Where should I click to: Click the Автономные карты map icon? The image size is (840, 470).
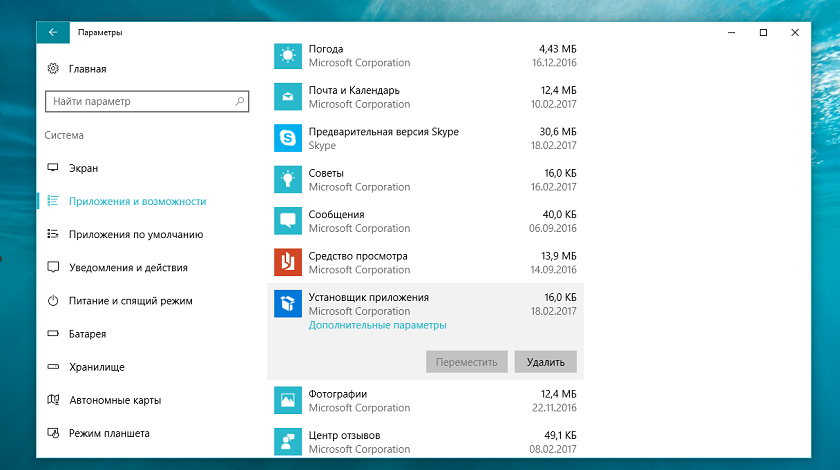[x=53, y=400]
